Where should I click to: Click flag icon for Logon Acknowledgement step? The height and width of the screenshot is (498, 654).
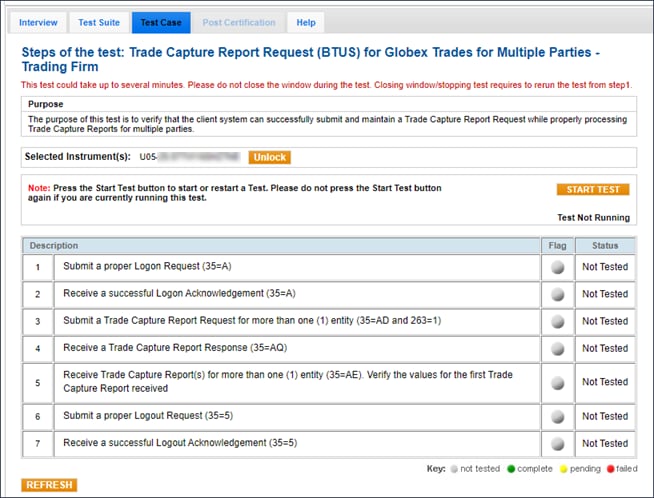557,294
